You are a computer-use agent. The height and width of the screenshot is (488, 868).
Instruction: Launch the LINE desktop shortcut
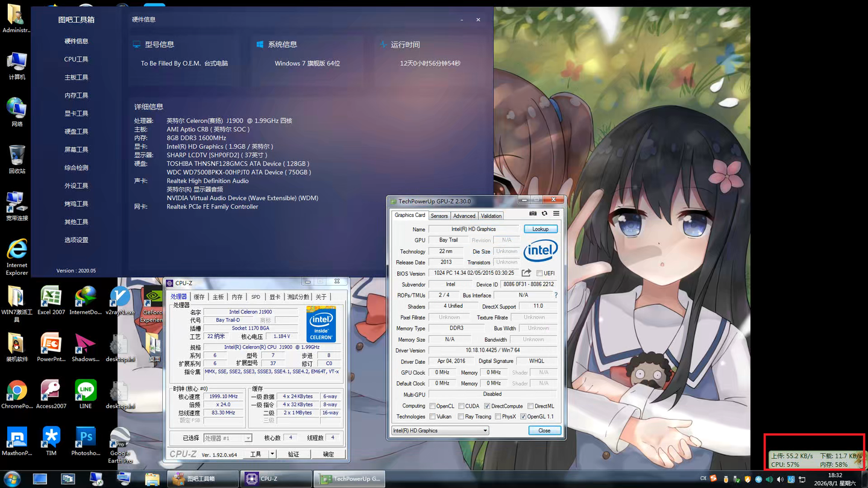[x=86, y=395]
